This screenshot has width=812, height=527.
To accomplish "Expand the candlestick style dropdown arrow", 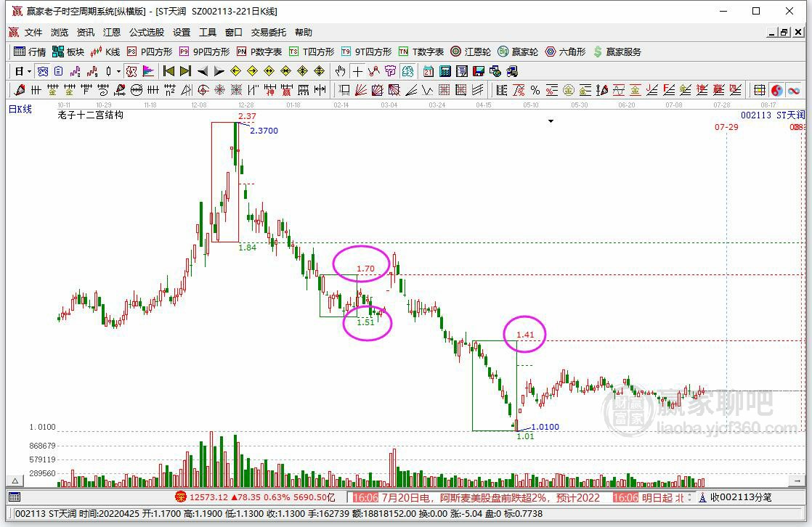I will tap(118, 71).
